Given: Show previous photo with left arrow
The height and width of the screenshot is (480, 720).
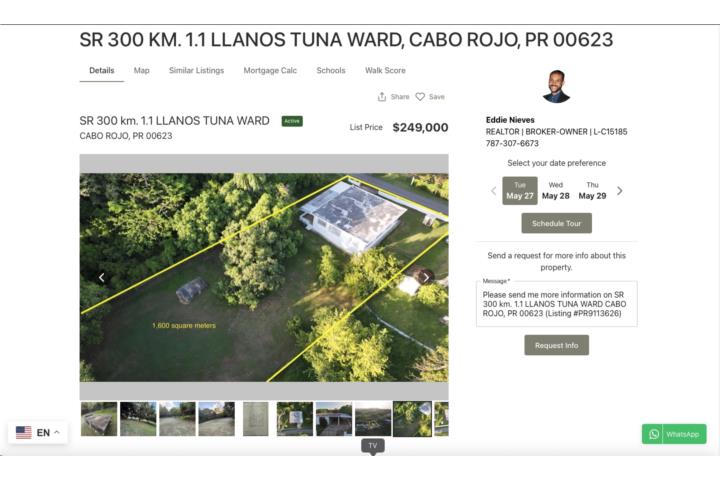Looking at the screenshot, I should (101, 277).
